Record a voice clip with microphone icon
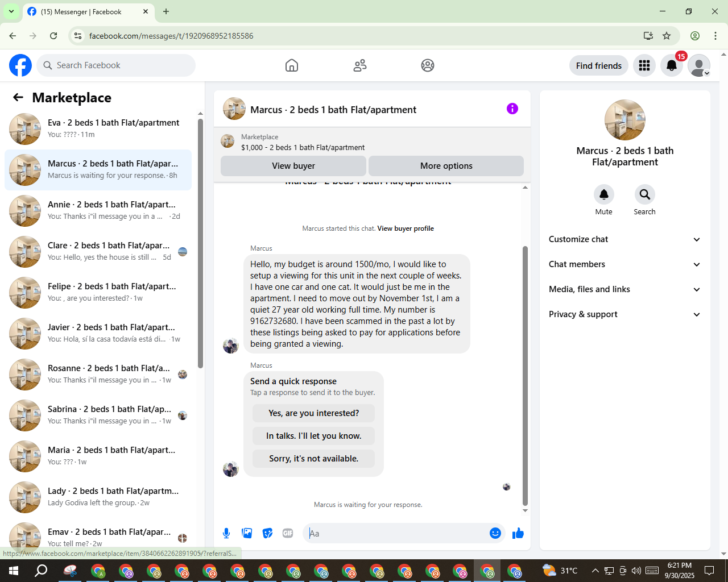The image size is (728, 582). 226,533
